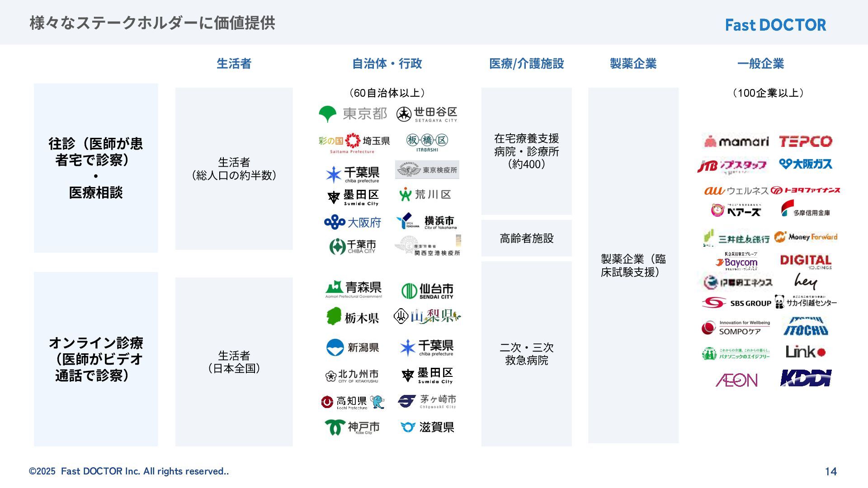
Task: Click the Setagaya City logo
Action: pyautogui.click(x=427, y=114)
